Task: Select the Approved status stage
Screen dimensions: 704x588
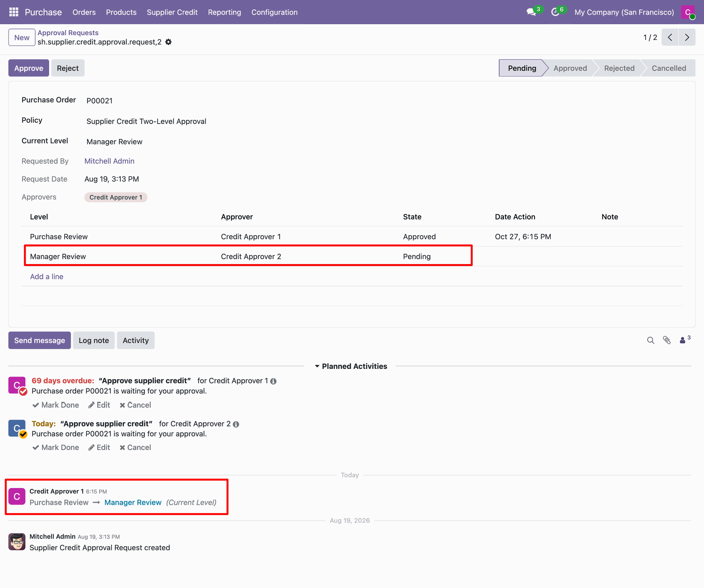Action: click(x=570, y=68)
